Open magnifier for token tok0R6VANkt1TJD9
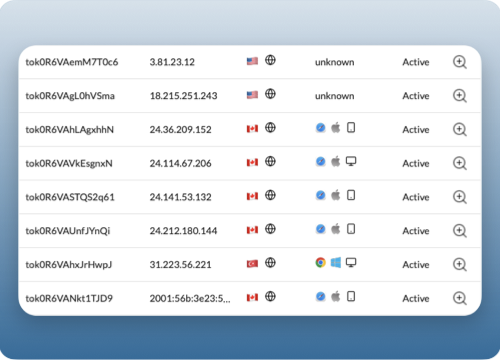 [x=460, y=298]
